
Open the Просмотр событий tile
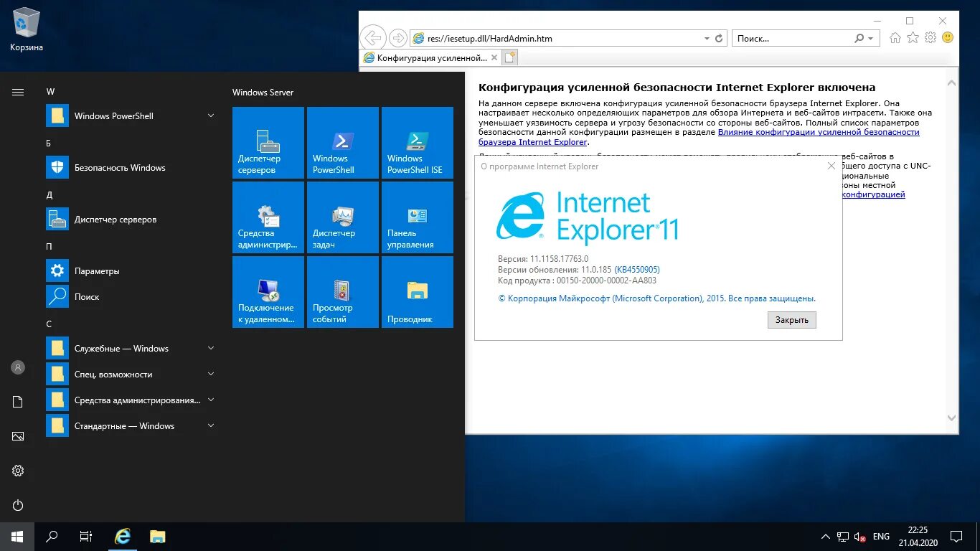343,292
